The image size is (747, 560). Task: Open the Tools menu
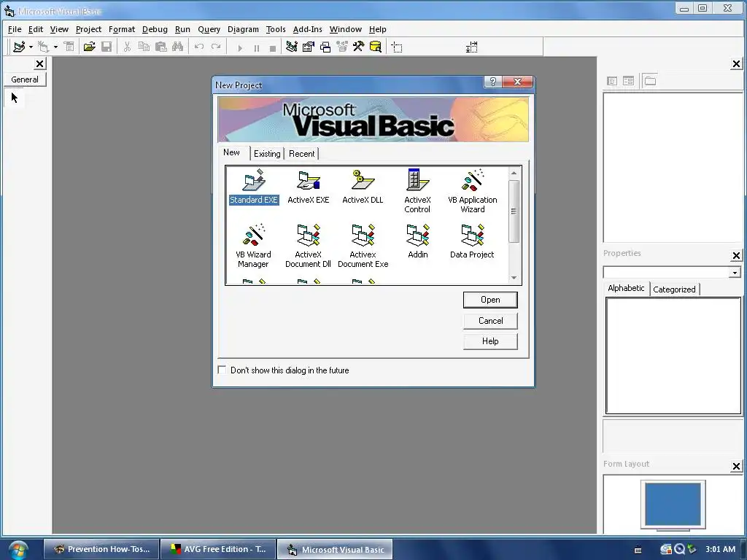275,29
